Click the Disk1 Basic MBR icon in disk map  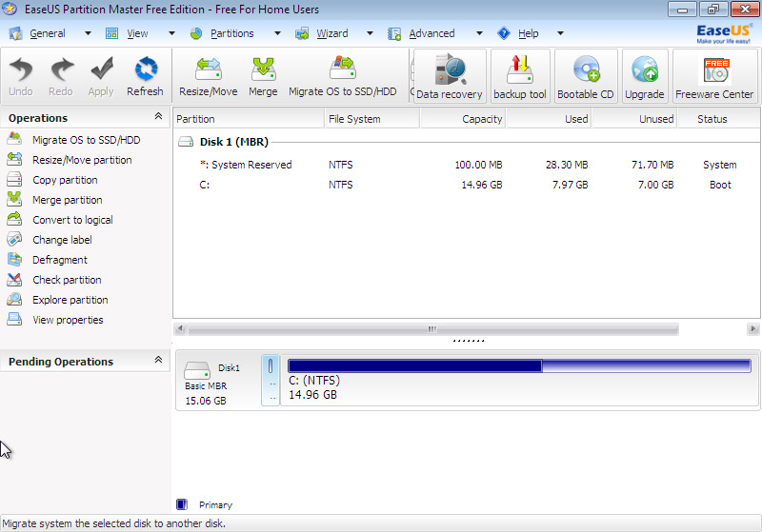point(197,371)
